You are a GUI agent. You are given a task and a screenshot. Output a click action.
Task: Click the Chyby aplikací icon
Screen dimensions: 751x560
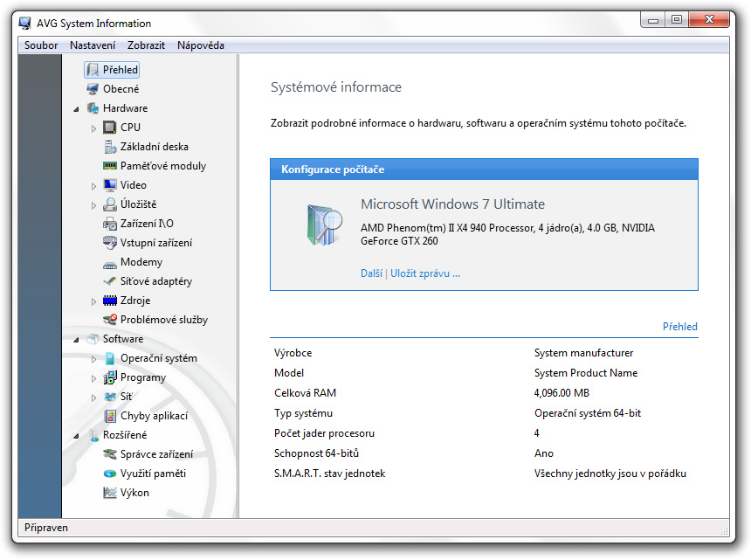point(110,416)
